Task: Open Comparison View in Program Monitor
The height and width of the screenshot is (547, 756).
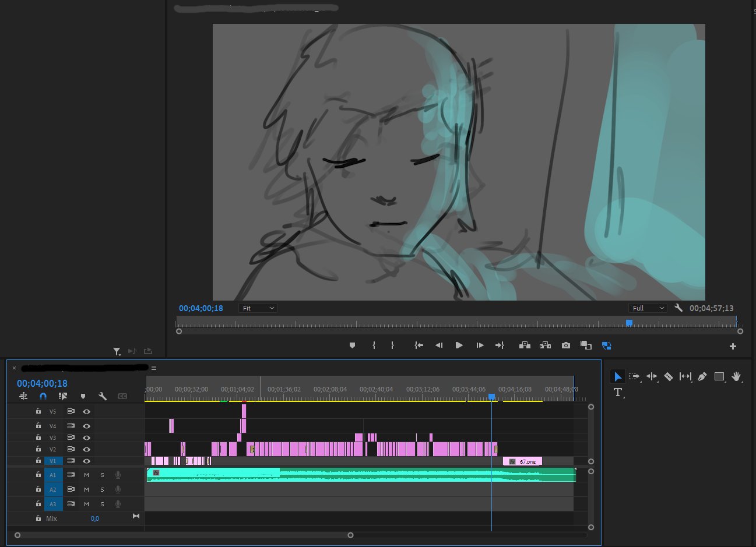Action: pyautogui.click(x=586, y=345)
